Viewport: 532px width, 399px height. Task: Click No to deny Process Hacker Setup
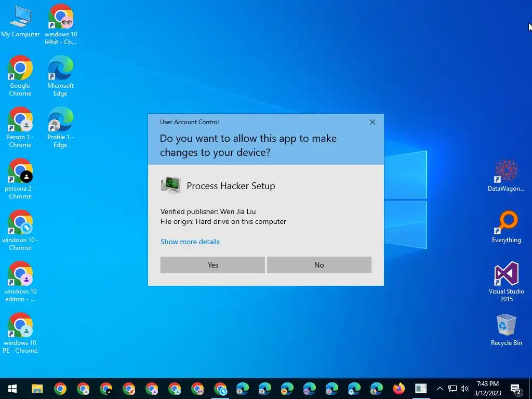[x=319, y=265]
